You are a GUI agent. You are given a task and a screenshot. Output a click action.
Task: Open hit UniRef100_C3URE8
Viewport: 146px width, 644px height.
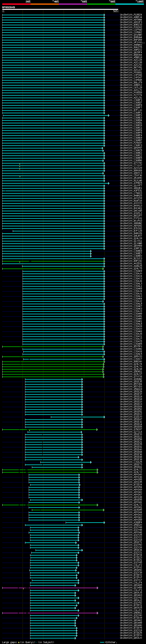131,251
